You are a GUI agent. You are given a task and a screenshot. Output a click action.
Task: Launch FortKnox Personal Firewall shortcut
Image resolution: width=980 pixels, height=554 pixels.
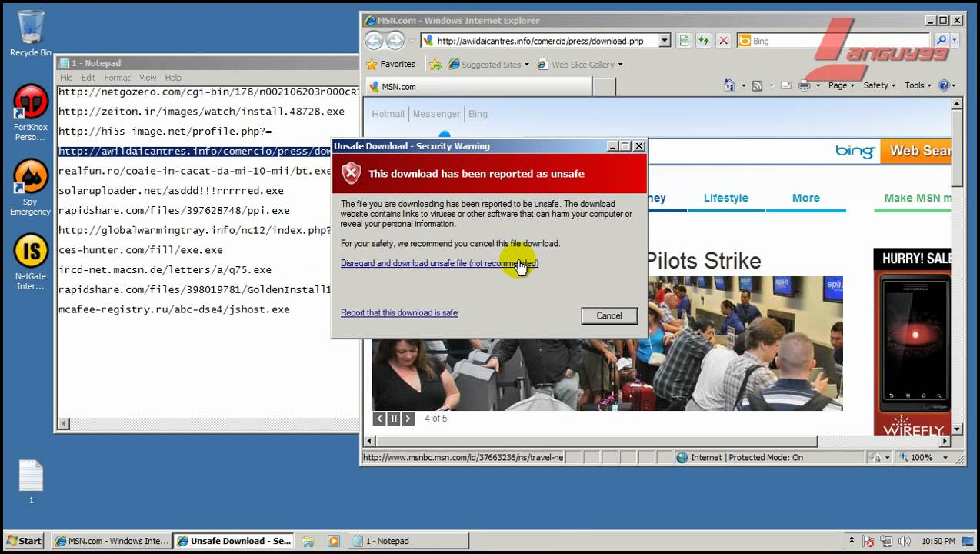(x=31, y=112)
